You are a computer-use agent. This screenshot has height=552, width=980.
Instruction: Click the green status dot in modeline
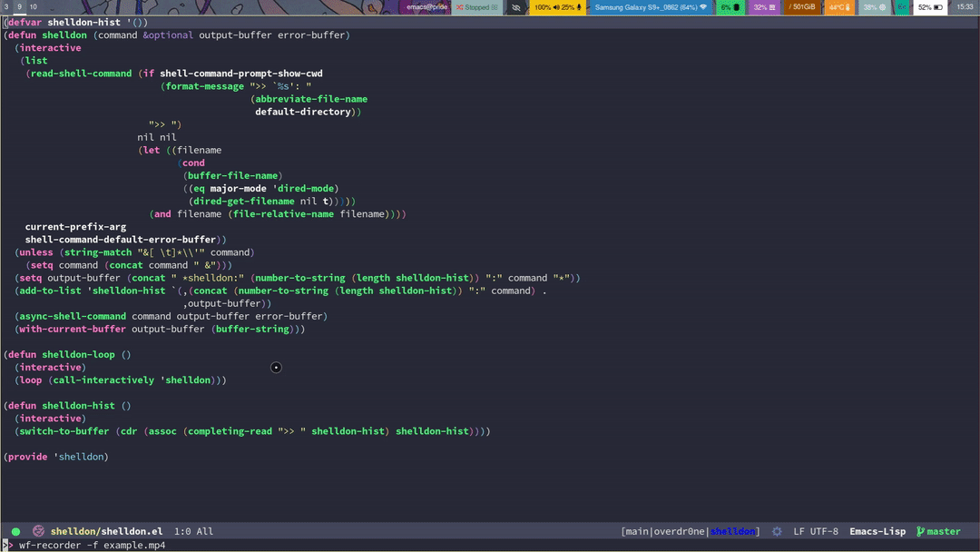15,531
